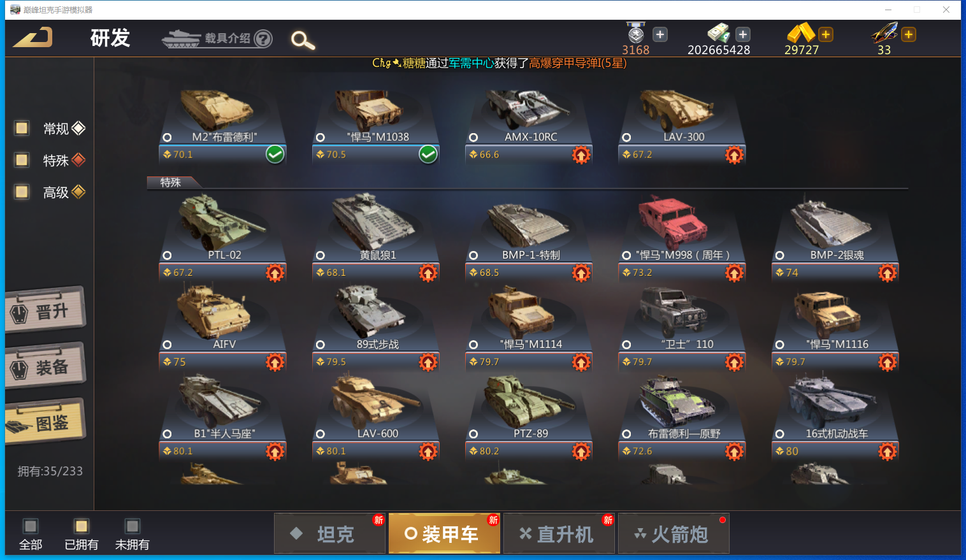Add rockets with the plus icon

[909, 34]
